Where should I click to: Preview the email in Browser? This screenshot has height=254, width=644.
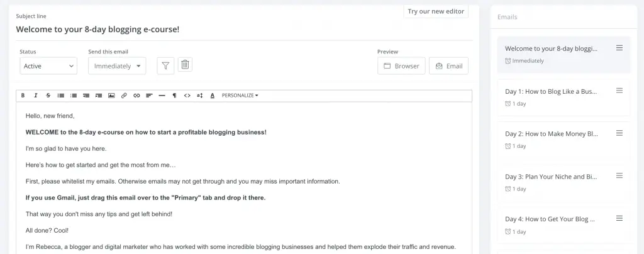tap(401, 66)
